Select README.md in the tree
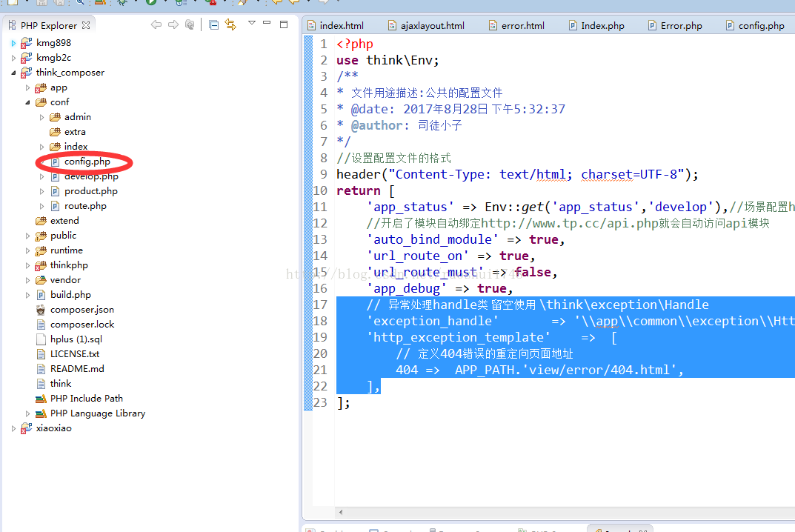 (77, 369)
